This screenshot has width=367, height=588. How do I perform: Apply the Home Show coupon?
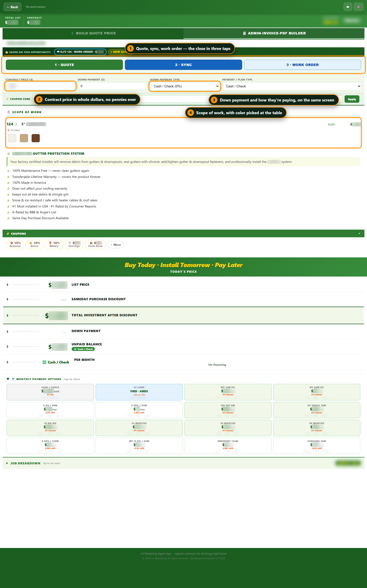click(x=95, y=244)
